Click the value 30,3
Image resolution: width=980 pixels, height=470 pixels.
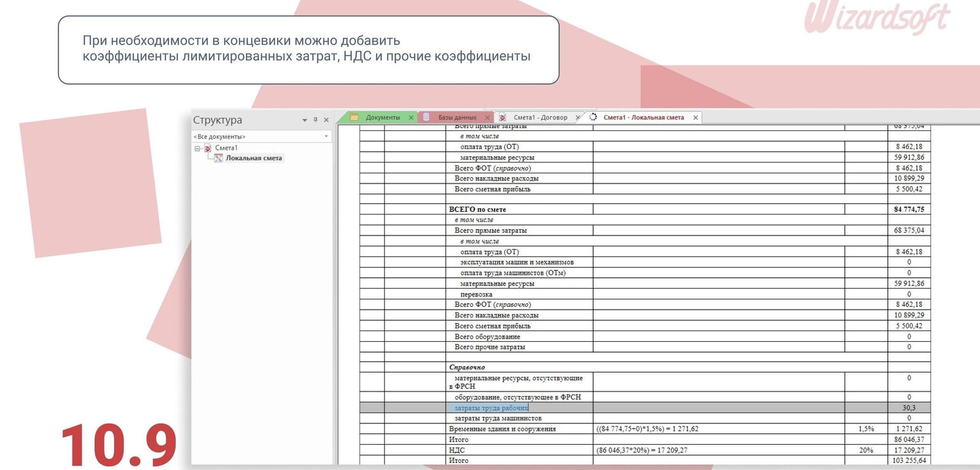tap(909, 407)
